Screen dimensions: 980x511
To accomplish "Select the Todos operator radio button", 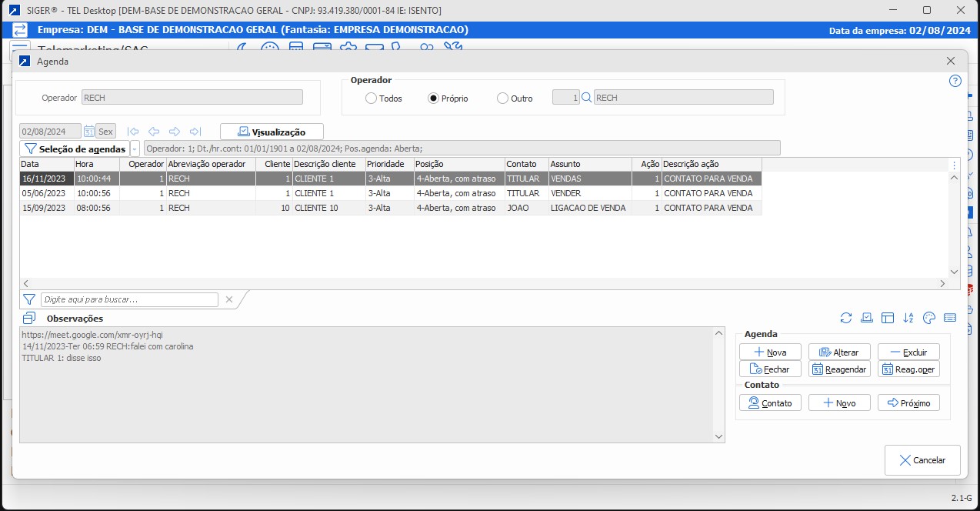I will [x=371, y=99].
